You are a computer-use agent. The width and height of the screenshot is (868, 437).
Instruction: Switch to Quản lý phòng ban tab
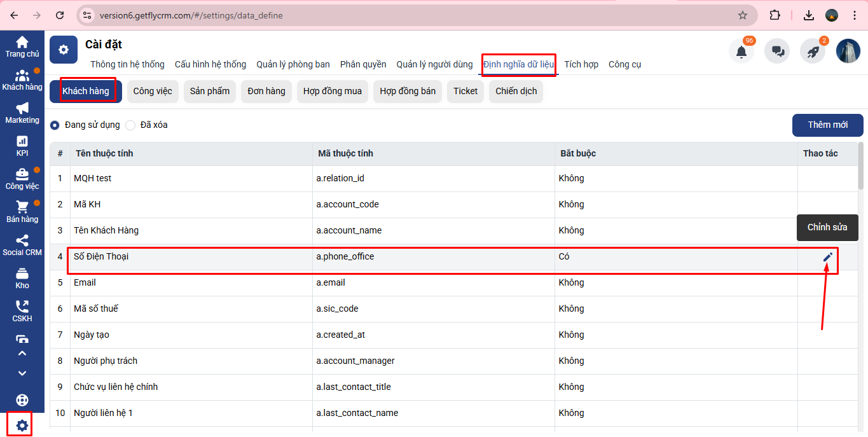(x=293, y=64)
